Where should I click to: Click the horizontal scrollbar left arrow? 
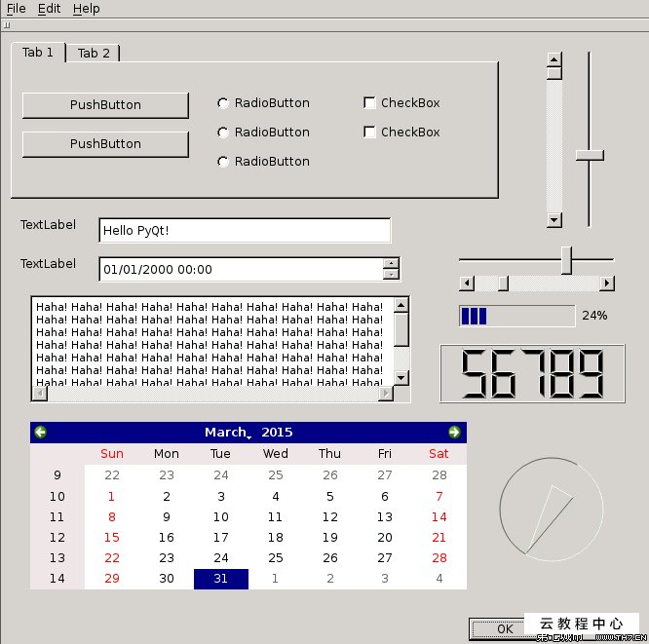[x=466, y=284]
